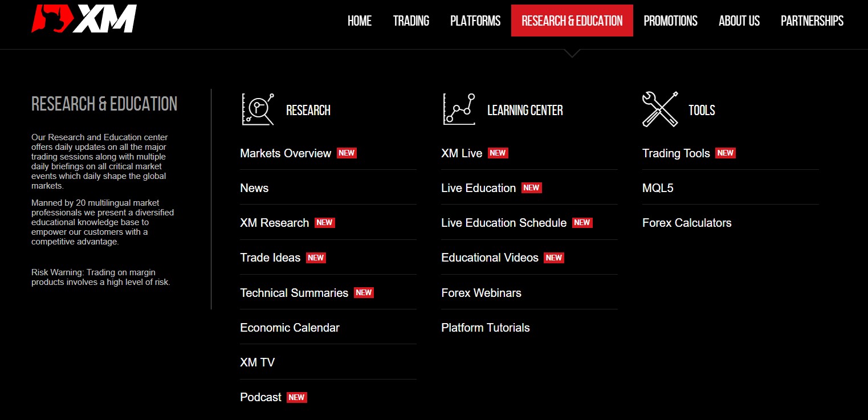Open the Platforms menu

coord(475,21)
